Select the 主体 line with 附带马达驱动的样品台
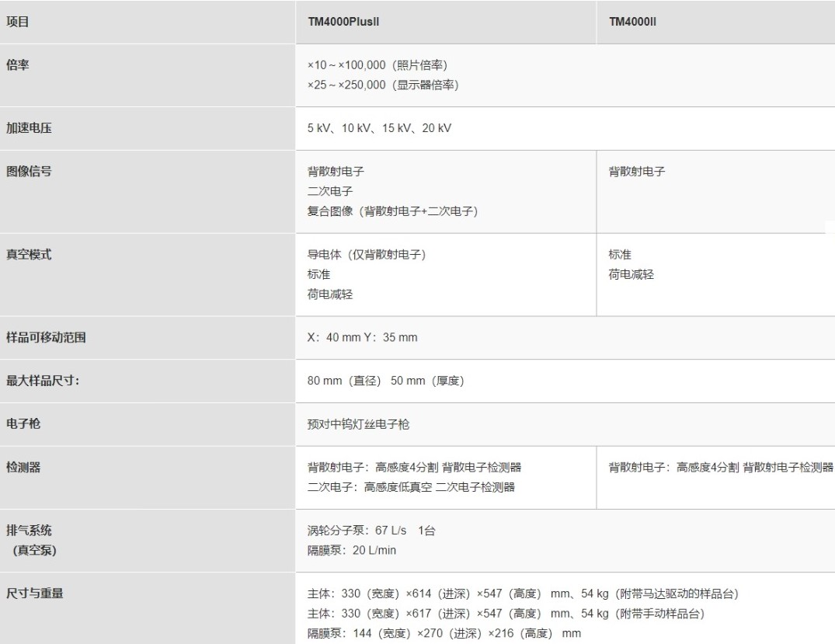The width and height of the screenshot is (835, 644). (523, 594)
